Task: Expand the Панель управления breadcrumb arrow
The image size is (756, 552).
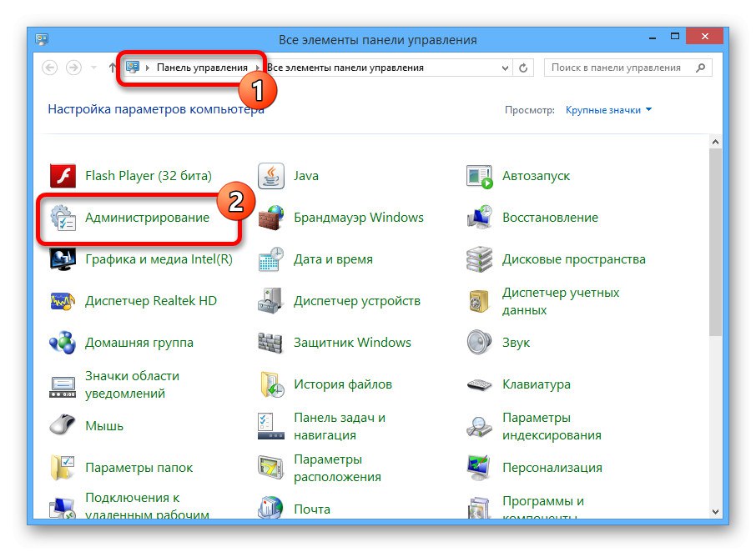Action: (x=258, y=68)
